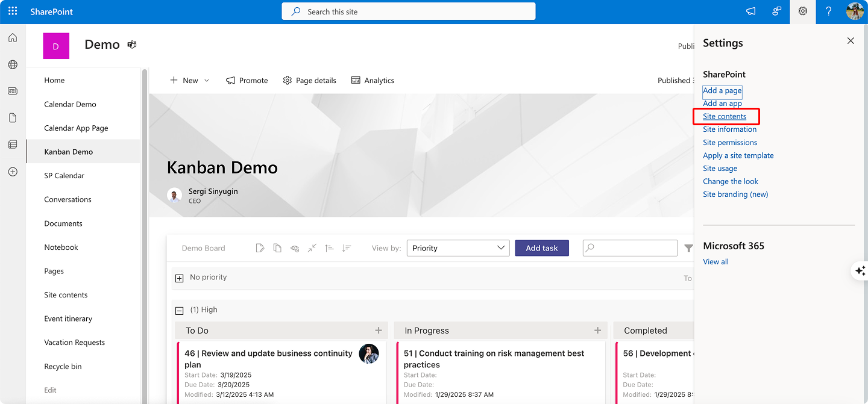Select Conversations in the site navigation

[x=68, y=199]
